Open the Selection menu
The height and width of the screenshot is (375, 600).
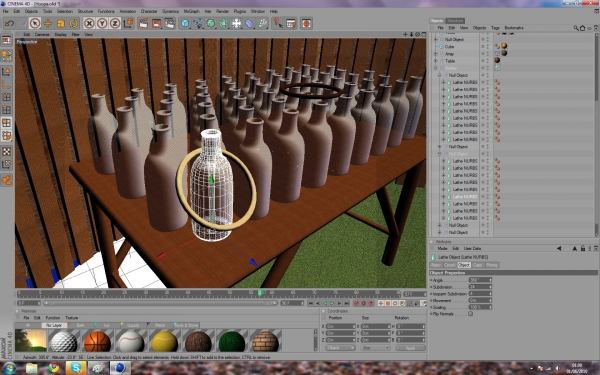(65, 11)
